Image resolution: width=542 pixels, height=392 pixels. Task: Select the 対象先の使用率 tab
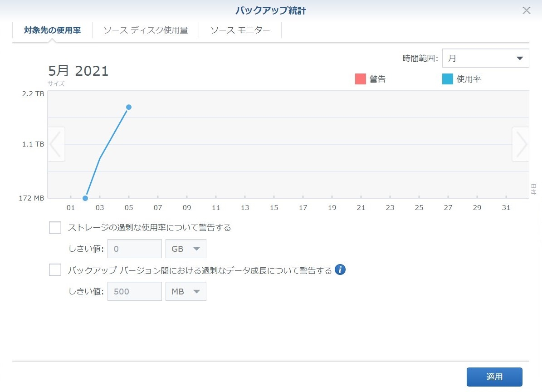52,30
